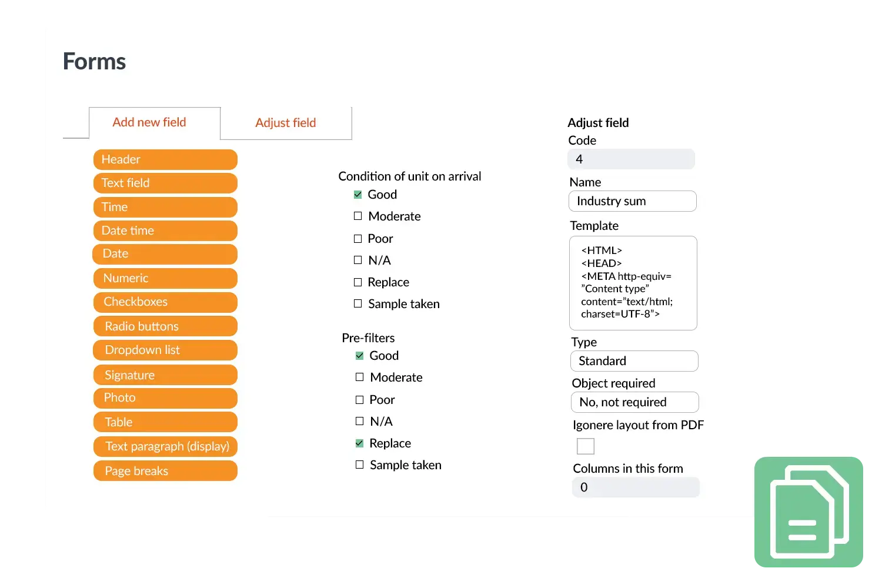Screen dimensions: 882x588
Task: Add a Photo field
Action: click(x=165, y=398)
